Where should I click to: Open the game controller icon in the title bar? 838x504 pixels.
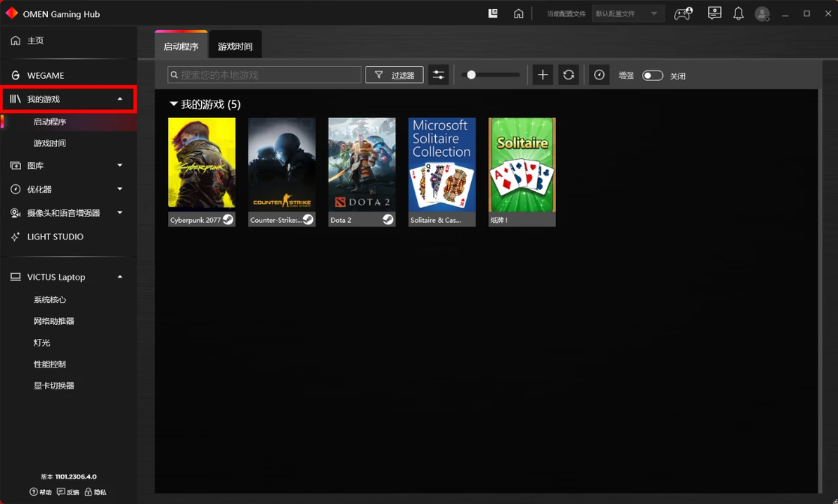click(x=683, y=14)
